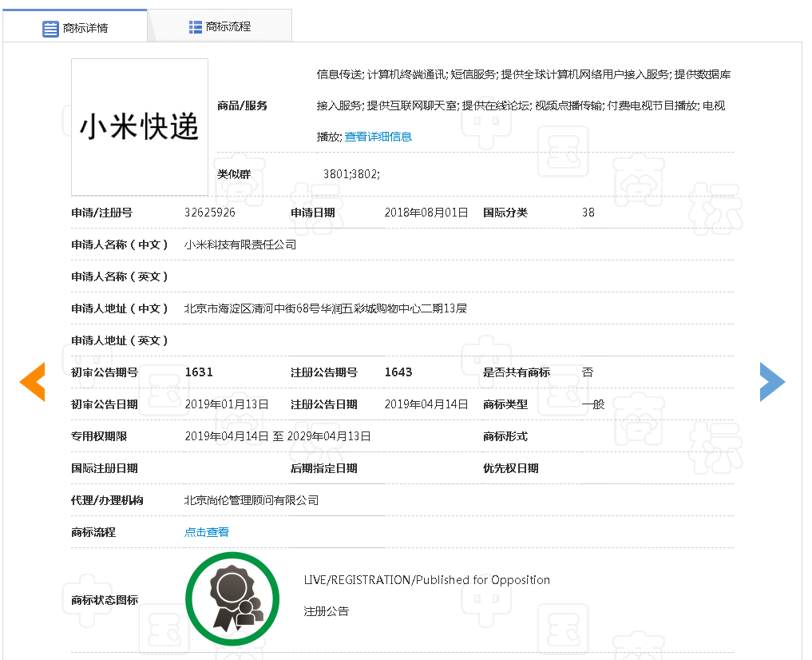Click registration announcement issue number 1643
Screen dimensions: 812x660
(398, 372)
